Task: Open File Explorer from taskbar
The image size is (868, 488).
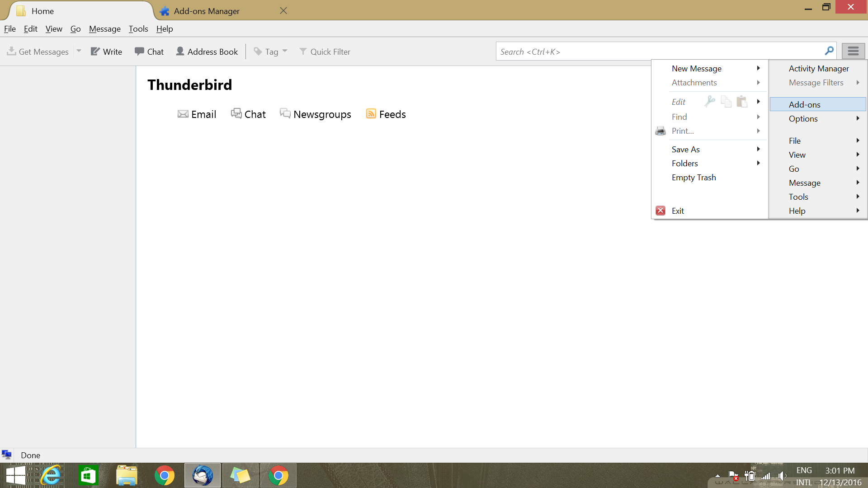Action: [x=127, y=475]
